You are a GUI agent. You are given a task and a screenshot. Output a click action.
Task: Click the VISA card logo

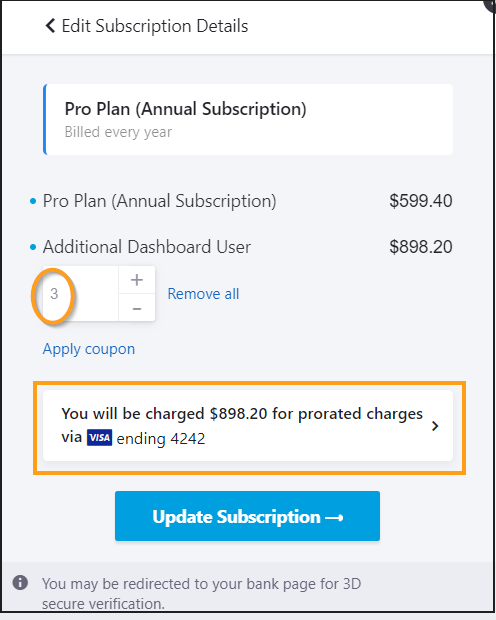(100, 438)
